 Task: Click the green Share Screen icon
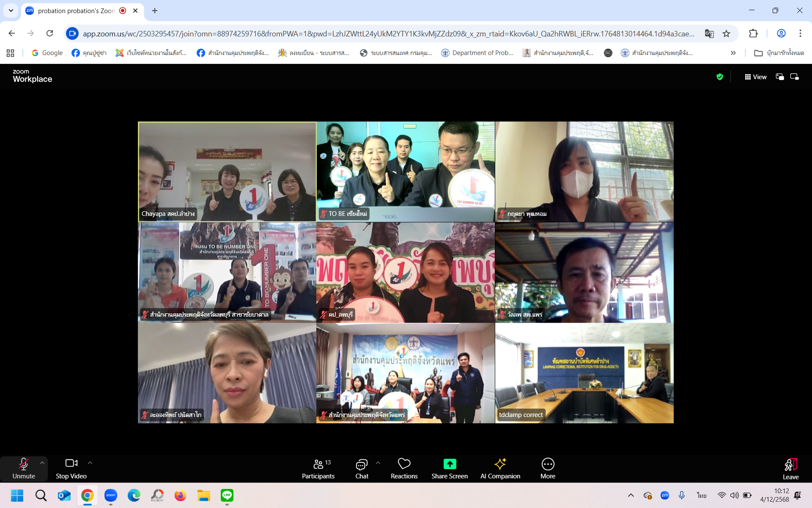(x=450, y=464)
